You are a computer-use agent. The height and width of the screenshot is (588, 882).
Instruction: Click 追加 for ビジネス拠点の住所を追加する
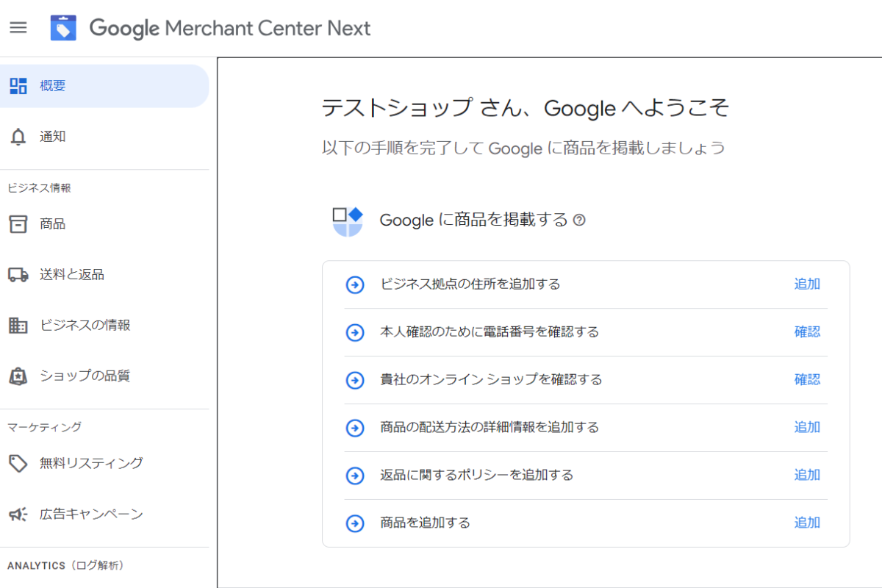point(807,284)
